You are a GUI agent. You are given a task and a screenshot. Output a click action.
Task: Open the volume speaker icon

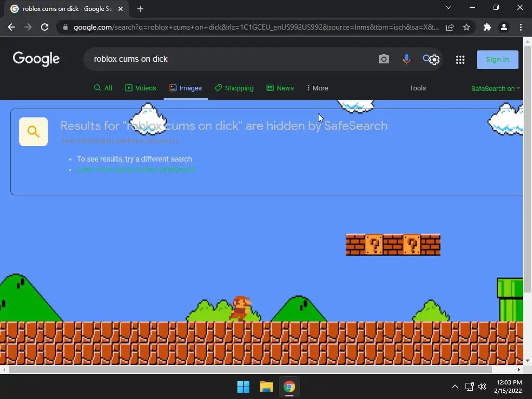pos(482,387)
